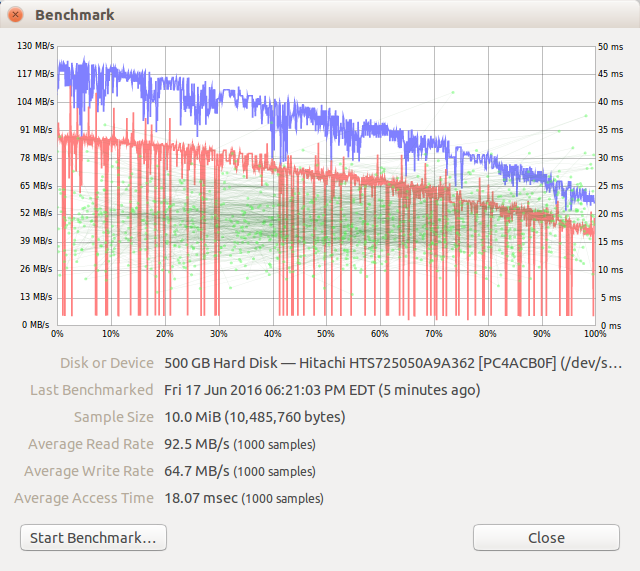Click the Close button
This screenshot has height=571, width=640.
pos(546,538)
